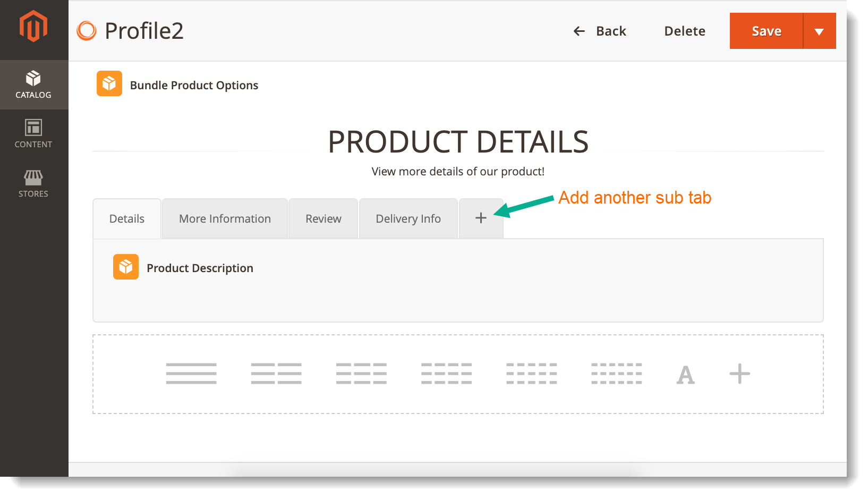Click the 'A' text element icon

click(686, 375)
